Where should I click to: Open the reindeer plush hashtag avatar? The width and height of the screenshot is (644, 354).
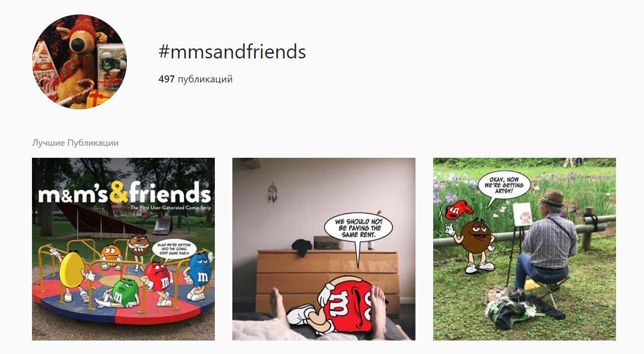[x=79, y=61]
